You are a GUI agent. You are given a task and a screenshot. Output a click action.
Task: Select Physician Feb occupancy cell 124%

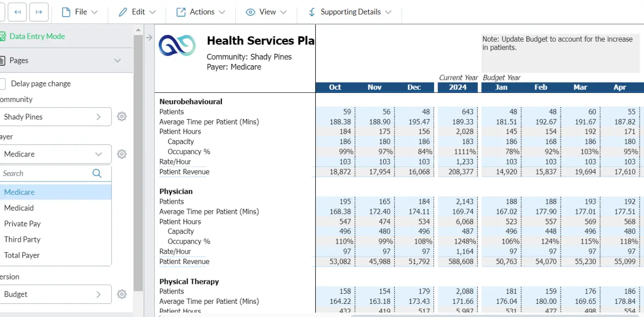[541, 241]
